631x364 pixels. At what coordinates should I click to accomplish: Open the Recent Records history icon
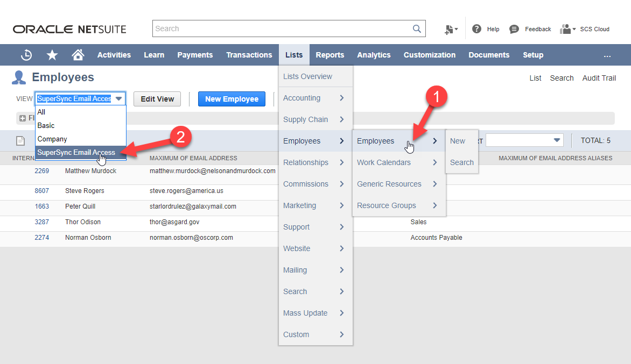pos(26,55)
